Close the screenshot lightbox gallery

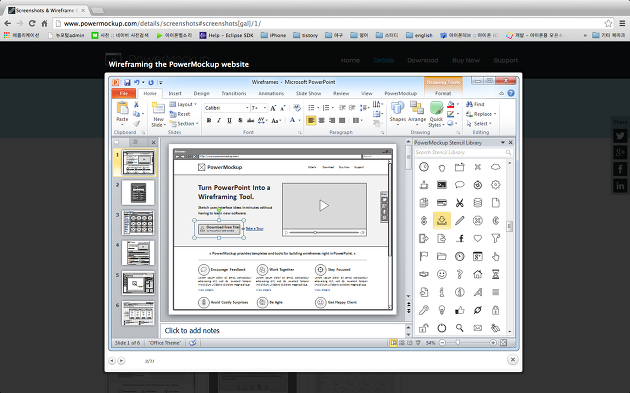512,360
